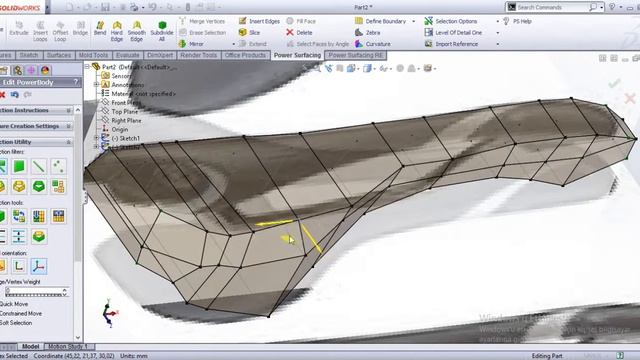Open the Define Boundary dropdown arrow
This screenshot has height=360, width=640.
(413, 21)
